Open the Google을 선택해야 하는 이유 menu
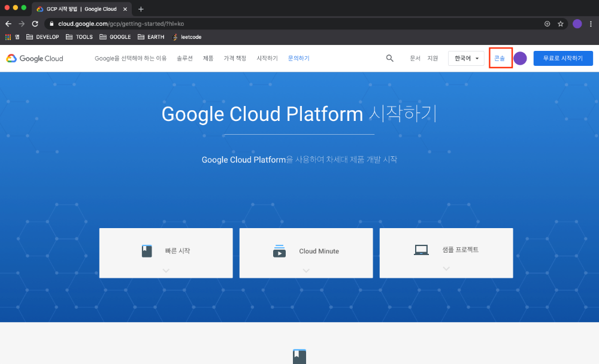599x364 pixels. (131, 59)
